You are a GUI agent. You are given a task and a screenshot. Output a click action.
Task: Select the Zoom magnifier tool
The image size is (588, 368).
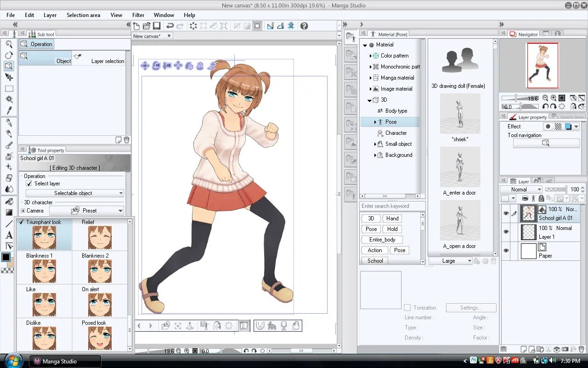click(9, 44)
